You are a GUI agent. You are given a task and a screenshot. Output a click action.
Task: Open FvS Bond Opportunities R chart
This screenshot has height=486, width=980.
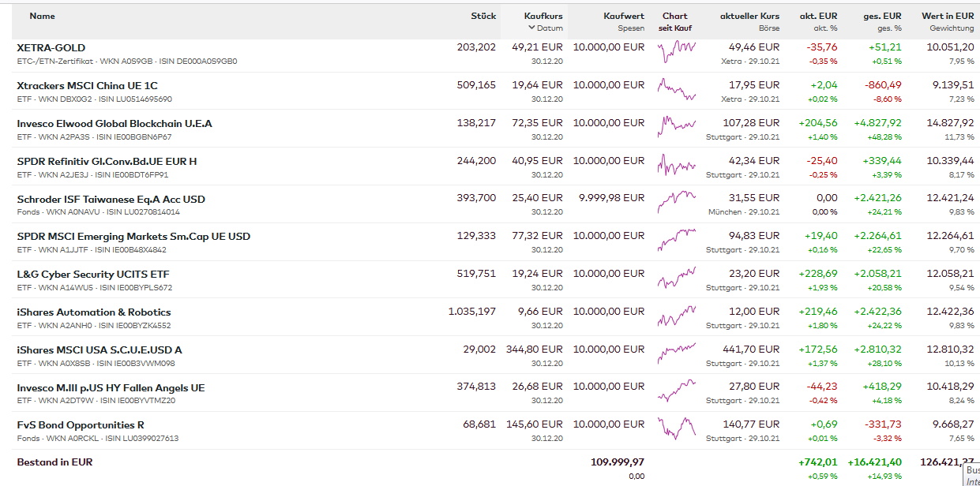click(677, 429)
